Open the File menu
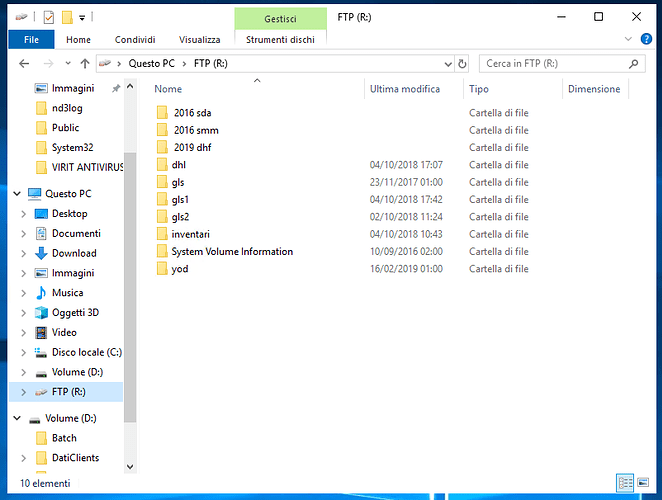The width and height of the screenshot is (662, 500). 31,40
